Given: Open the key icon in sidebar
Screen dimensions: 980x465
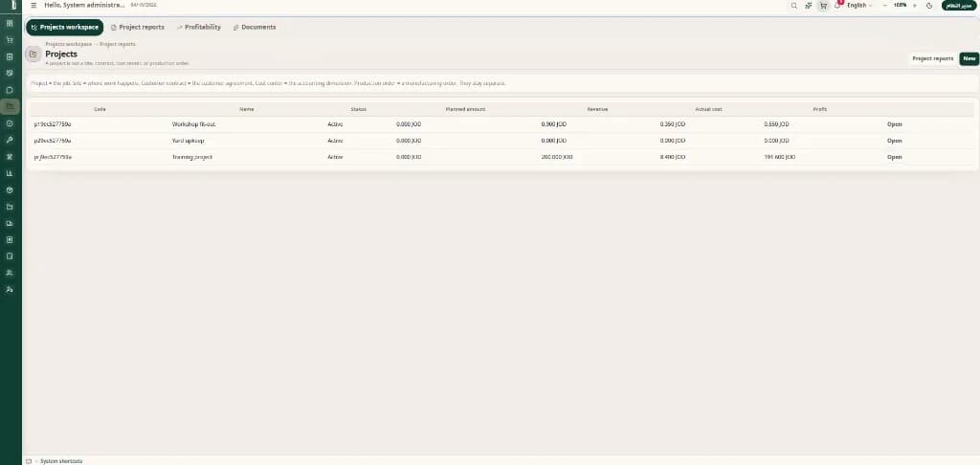Looking at the screenshot, I should (x=10, y=140).
